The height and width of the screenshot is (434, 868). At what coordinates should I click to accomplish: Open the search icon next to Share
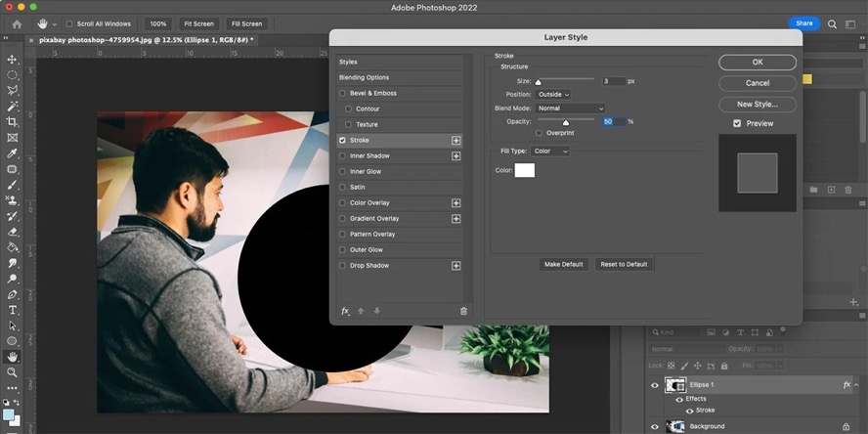[833, 23]
